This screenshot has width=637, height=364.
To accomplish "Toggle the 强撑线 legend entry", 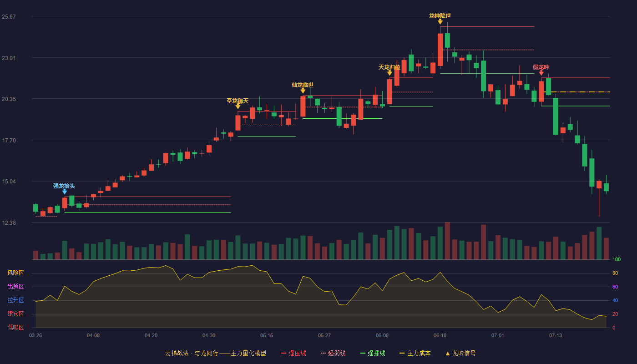I will [373, 353].
